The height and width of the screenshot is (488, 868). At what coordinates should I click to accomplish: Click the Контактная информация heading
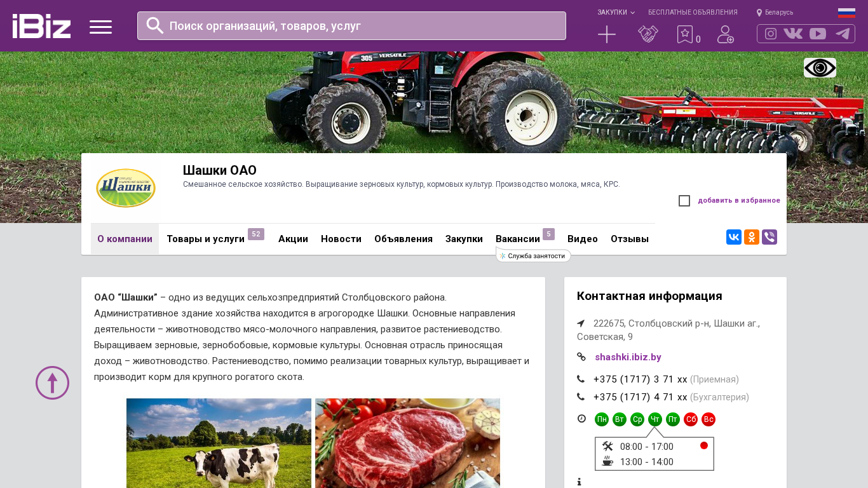coord(649,296)
